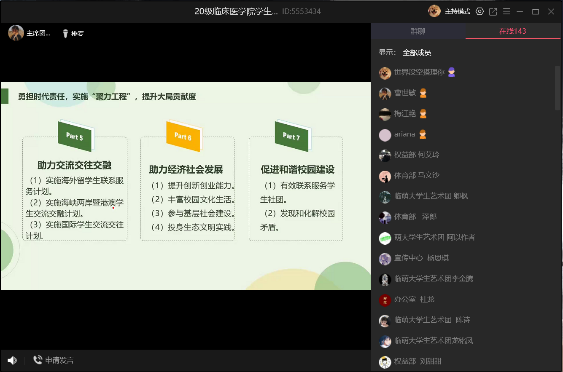Click the member list scrollbar
The width and height of the screenshot is (563, 372).
(x=557, y=87)
